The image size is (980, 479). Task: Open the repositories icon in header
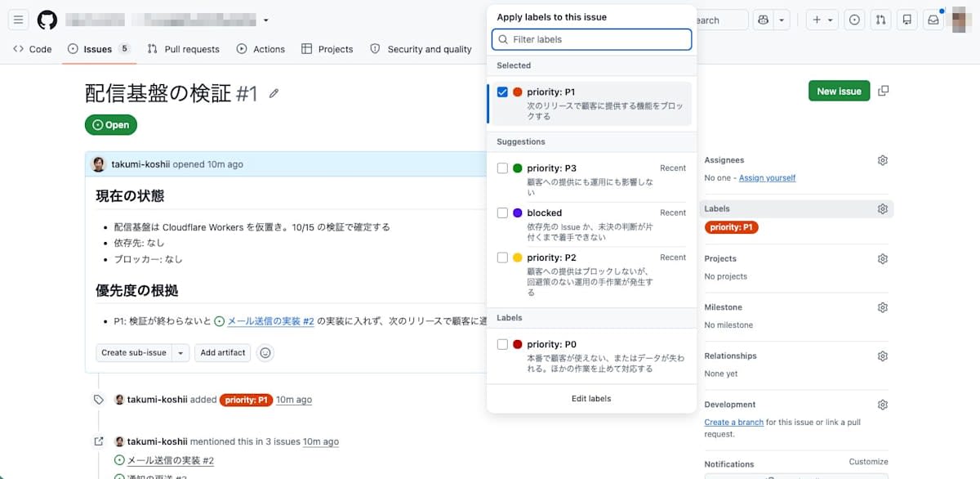(906, 20)
